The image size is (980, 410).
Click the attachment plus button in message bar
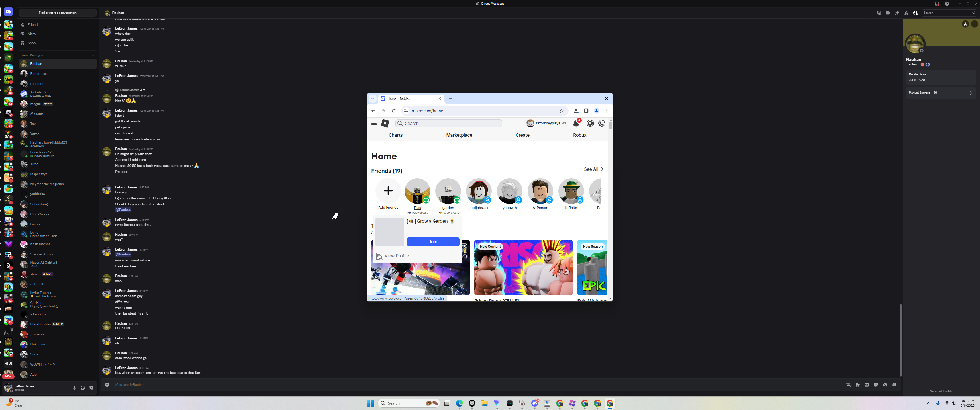[107, 385]
